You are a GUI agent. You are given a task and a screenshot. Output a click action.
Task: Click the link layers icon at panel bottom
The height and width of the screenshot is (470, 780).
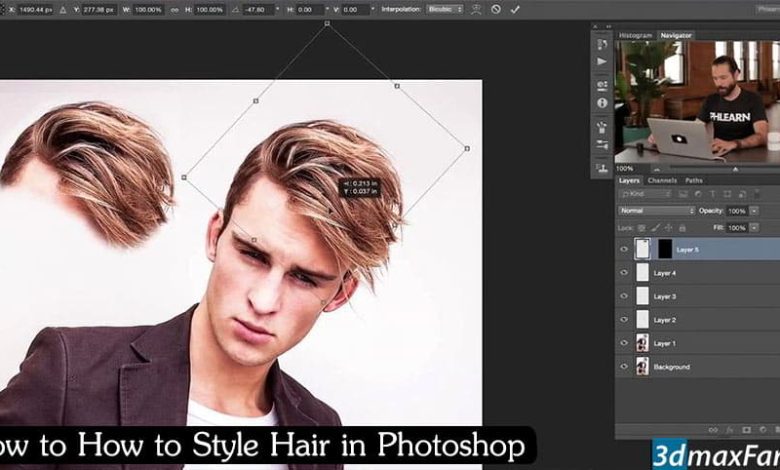click(x=713, y=430)
